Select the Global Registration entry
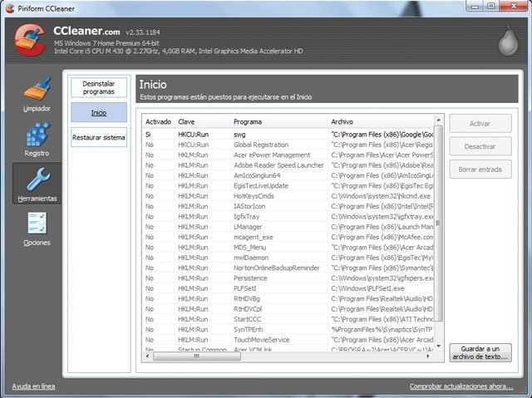 pyautogui.click(x=288, y=145)
